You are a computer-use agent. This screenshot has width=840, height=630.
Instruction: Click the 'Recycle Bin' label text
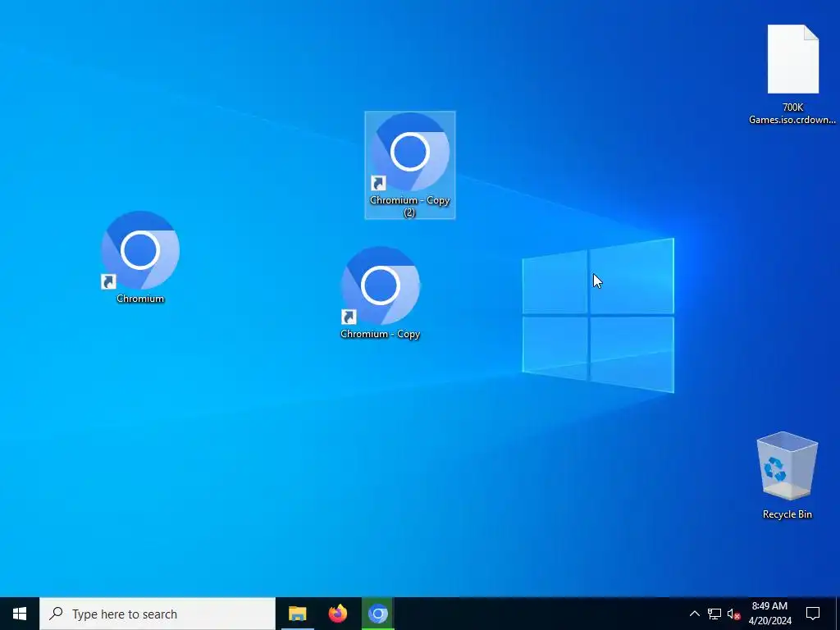(x=787, y=514)
